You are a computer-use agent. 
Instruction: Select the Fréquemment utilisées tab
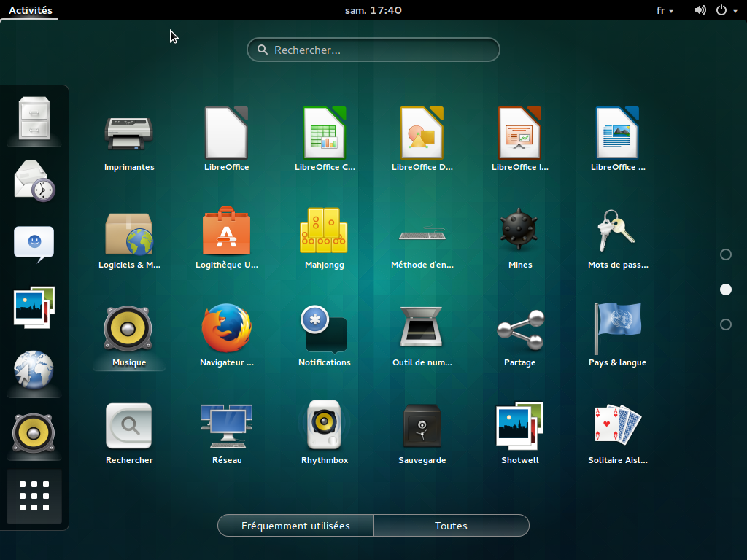click(295, 526)
